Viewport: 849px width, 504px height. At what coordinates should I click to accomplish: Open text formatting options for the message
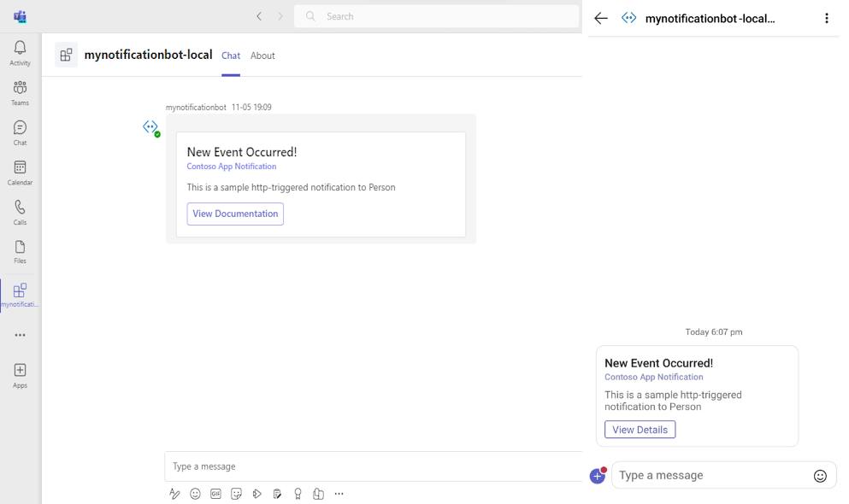[174, 494]
